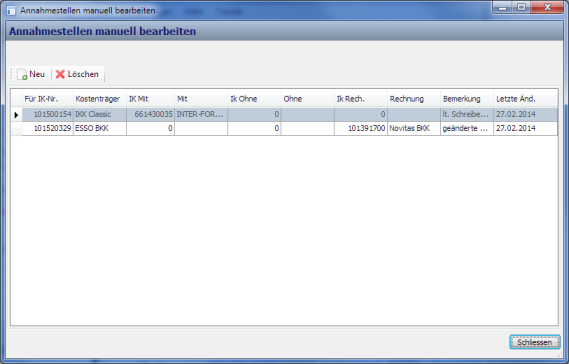This screenshot has height=364, width=569.
Task: Select cell 101500154
Action: coord(48,114)
